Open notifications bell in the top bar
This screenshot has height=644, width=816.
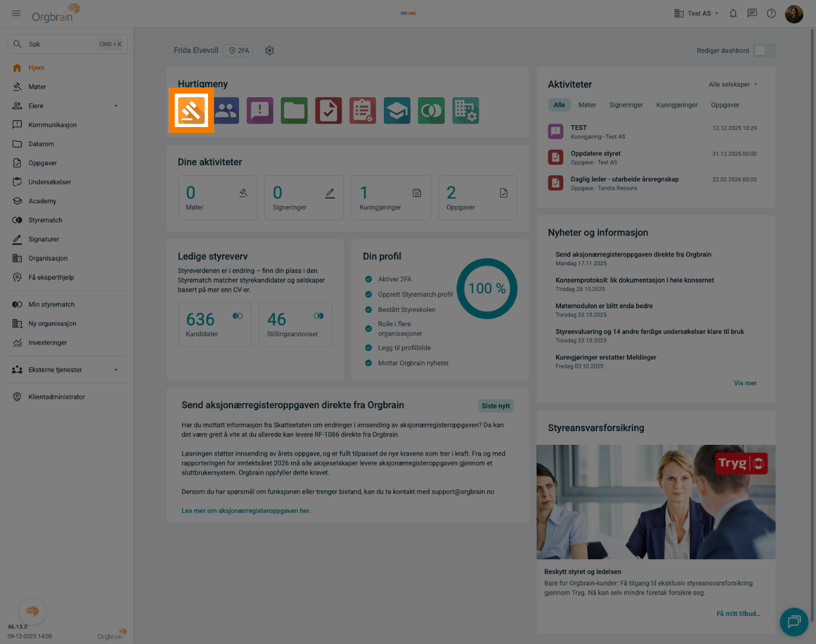pos(733,13)
